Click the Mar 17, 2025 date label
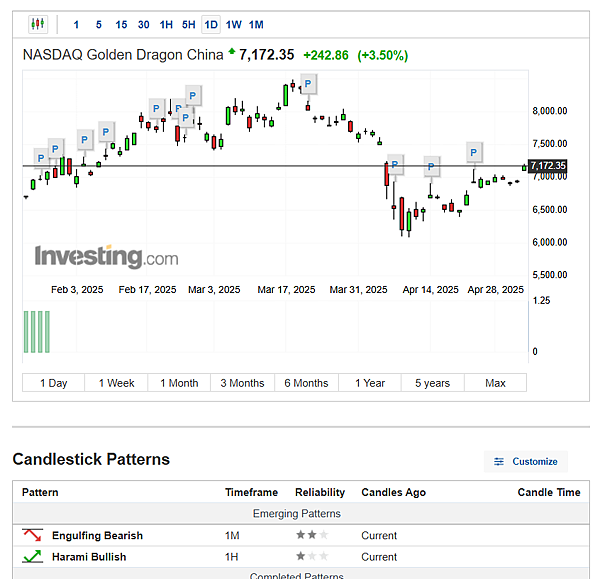The image size is (600, 579). click(x=286, y=290)
